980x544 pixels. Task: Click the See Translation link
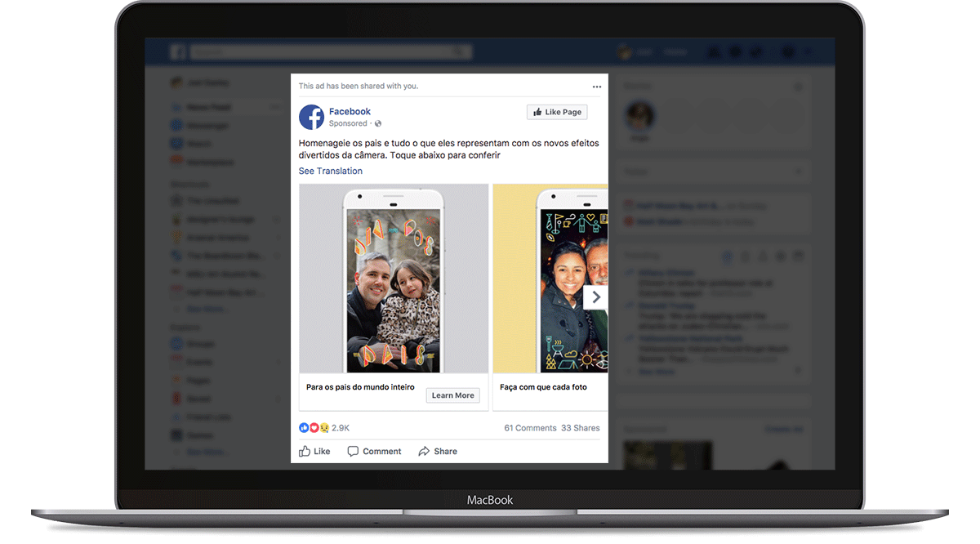331,171
